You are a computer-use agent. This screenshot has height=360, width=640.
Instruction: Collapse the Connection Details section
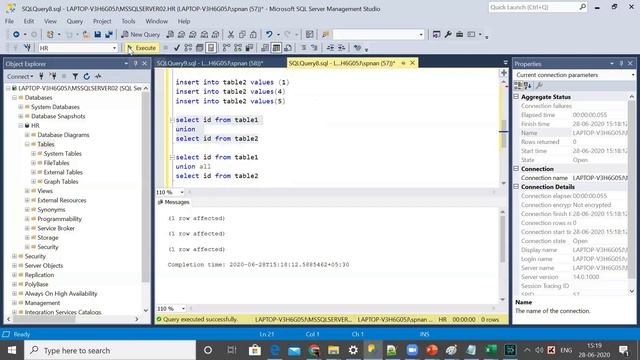(x=516, y=187)
